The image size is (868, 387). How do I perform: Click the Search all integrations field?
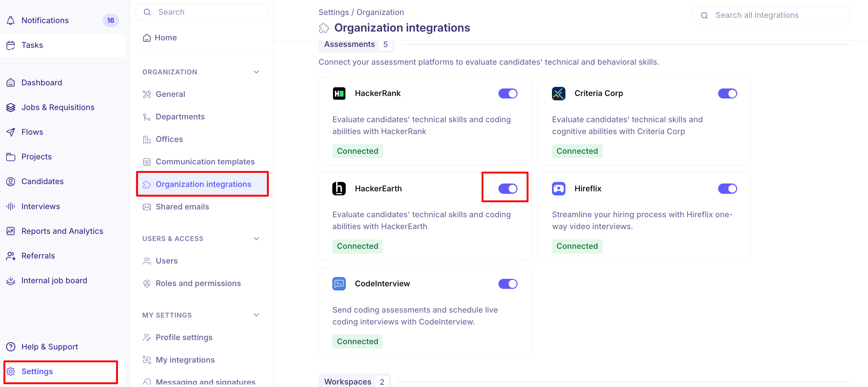point(771,16)
